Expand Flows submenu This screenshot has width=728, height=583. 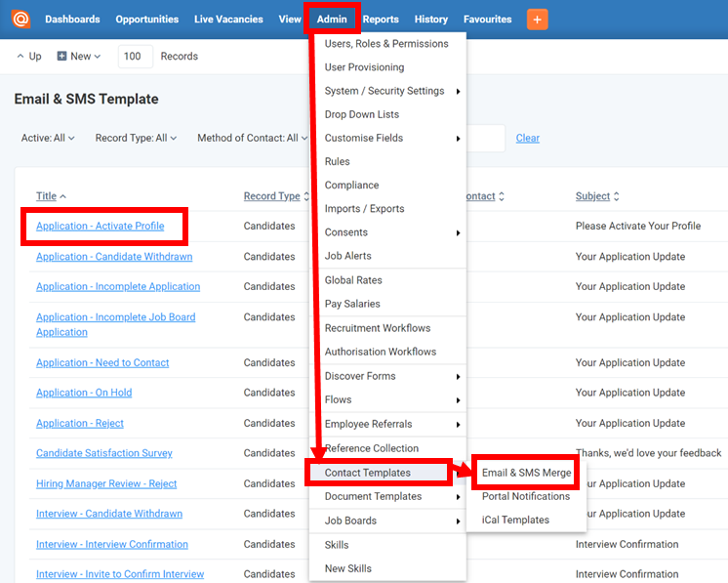pos(458,400)
